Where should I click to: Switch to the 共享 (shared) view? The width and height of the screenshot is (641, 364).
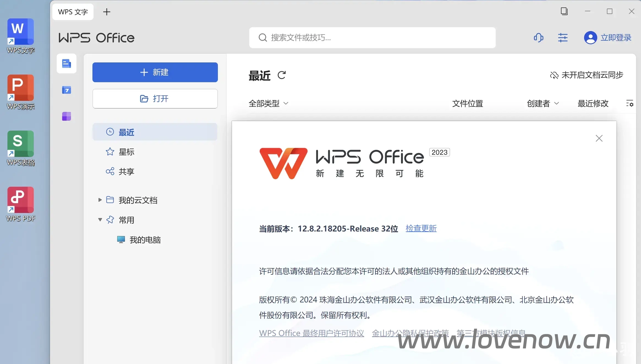[x=126, y=172]
